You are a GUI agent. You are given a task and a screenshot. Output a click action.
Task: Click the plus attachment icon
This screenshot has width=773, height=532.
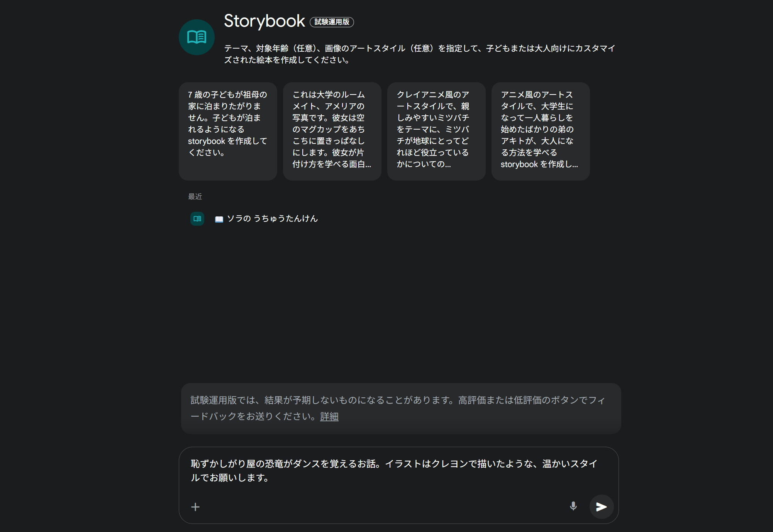195,507
